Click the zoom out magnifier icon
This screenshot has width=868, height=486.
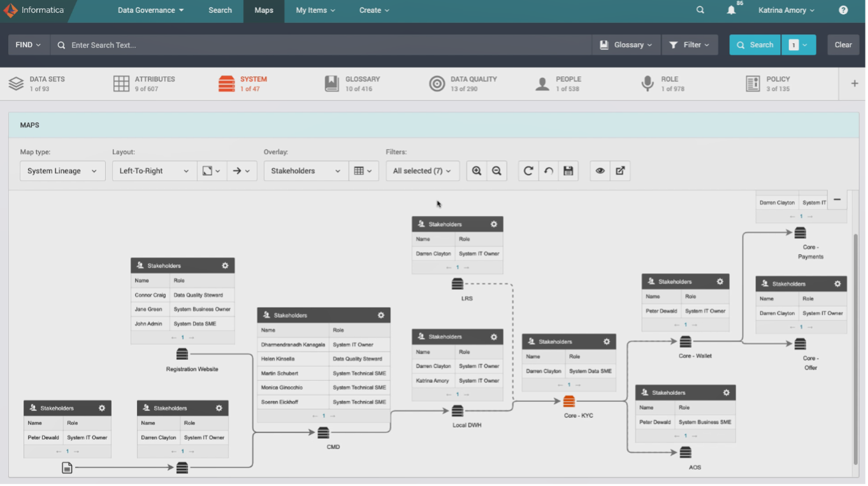pos(496,171)
